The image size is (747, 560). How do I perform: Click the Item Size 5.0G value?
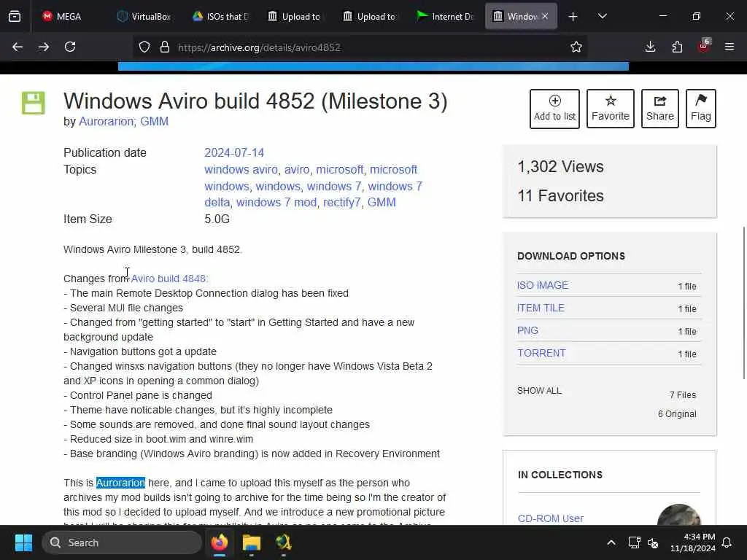[217, 219]
